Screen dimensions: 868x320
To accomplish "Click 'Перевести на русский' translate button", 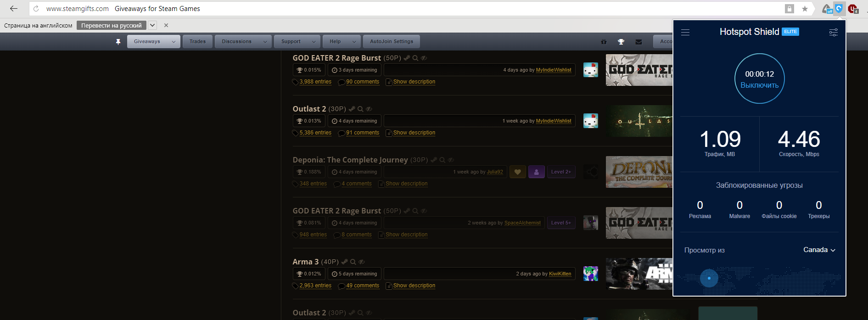I will click(112, 25).
